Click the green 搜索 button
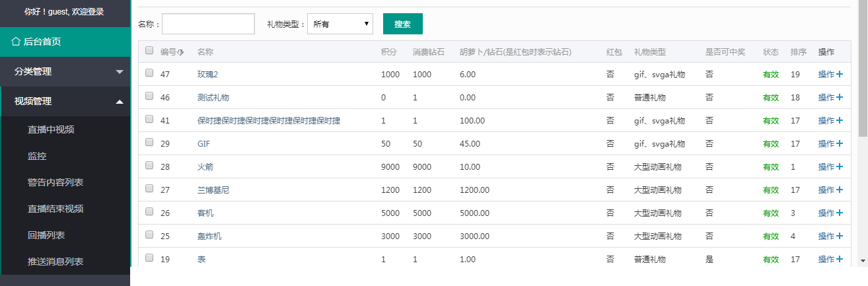868x286 pixels. (403, 24)
